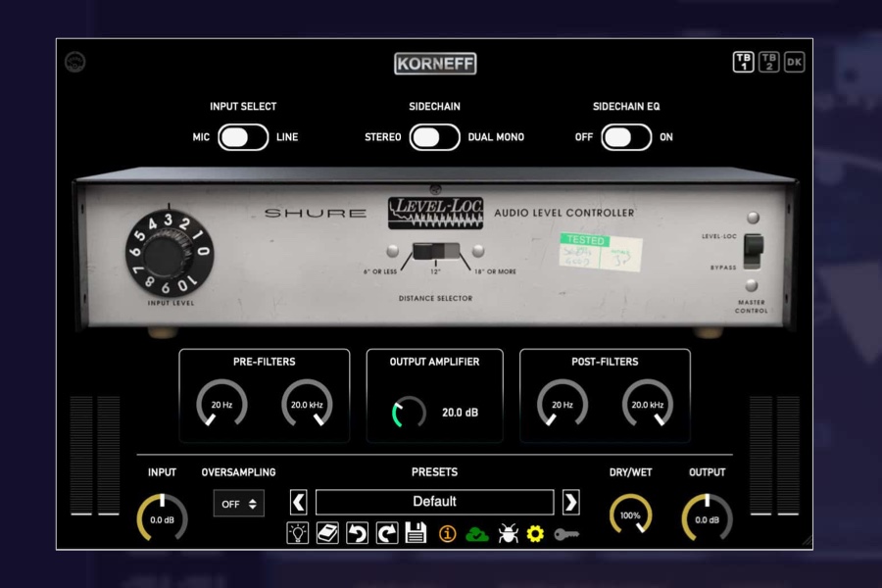
Task: Click the Distance Selector slide switch
Action: point(436,251)
